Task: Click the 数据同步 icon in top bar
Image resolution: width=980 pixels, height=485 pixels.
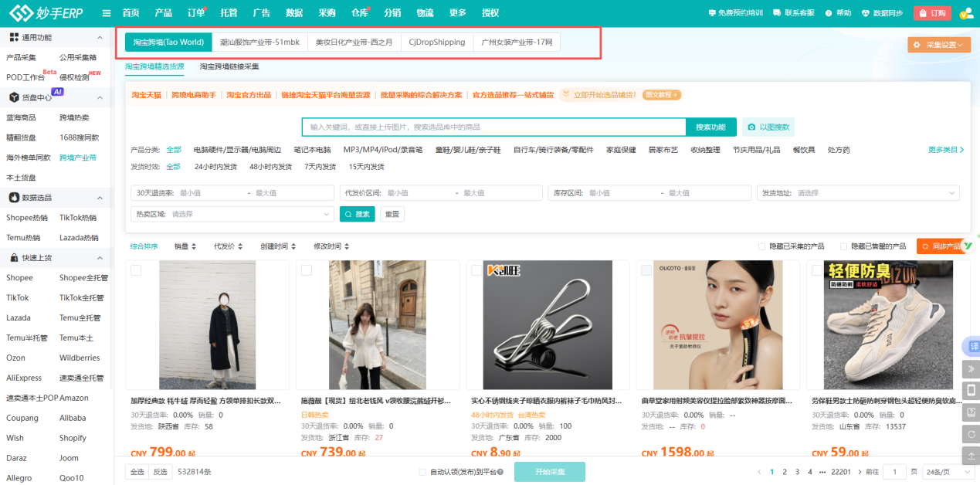Action: (x=866, y=12)
